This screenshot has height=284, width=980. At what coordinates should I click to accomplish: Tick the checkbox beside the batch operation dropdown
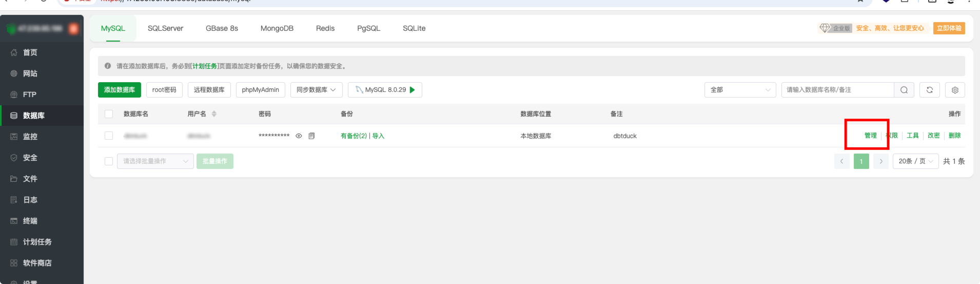(109, 161)
